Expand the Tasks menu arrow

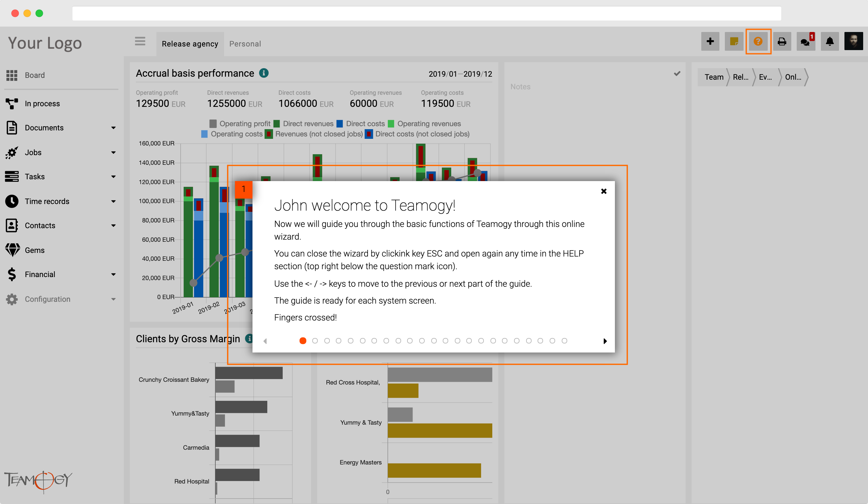pos(113,177)
